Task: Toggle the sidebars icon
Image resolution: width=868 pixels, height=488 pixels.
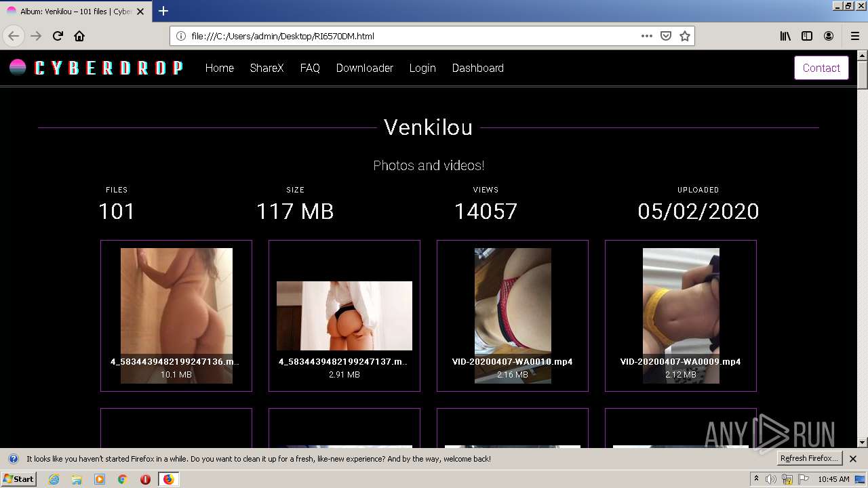Action: pos(807,36)
